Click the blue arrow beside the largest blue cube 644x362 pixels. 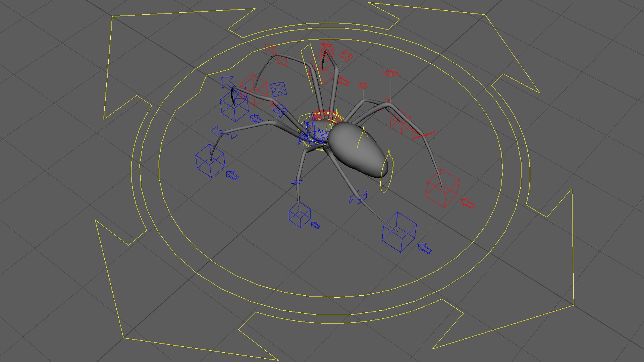click(x=425, y=249)
